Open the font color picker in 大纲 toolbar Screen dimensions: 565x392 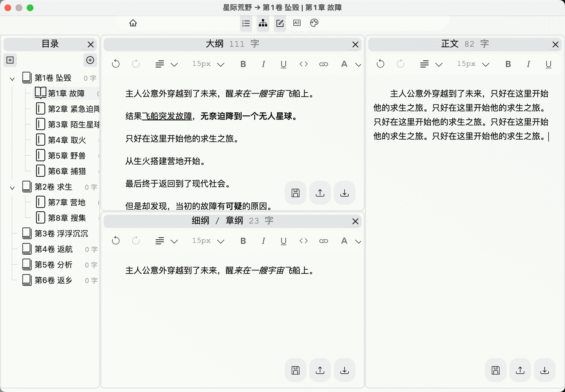pos(344,64)
